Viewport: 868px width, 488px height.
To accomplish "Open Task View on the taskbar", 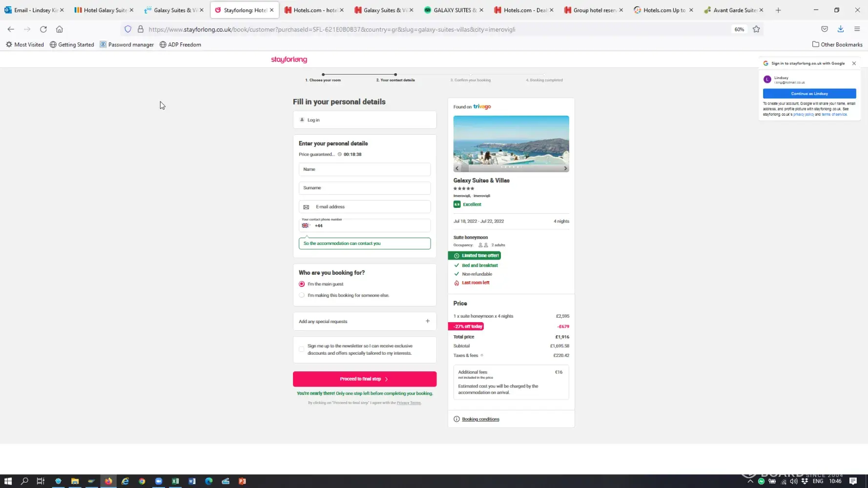I will [x=41, y=481].
